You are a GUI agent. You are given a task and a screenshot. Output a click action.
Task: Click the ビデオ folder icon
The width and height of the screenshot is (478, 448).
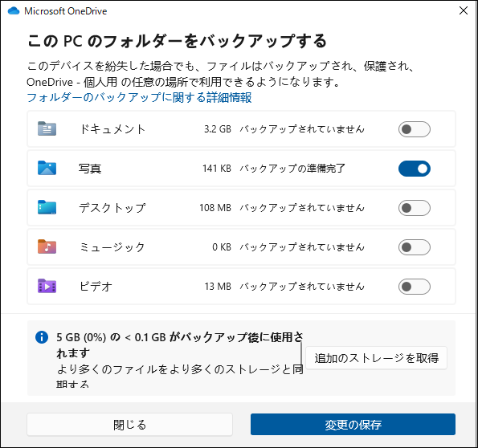tap(47, 286)
